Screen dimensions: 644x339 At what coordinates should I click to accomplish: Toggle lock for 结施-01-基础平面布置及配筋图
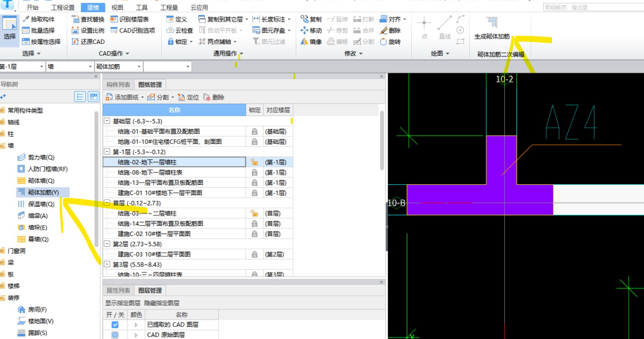(254, 131)
